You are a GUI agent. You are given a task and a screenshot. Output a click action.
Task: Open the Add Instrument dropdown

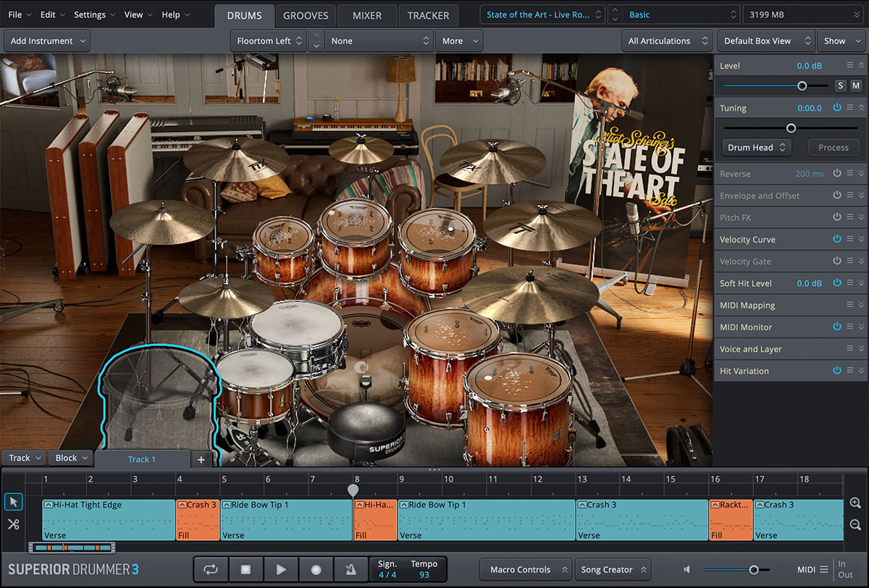(49, 41)
